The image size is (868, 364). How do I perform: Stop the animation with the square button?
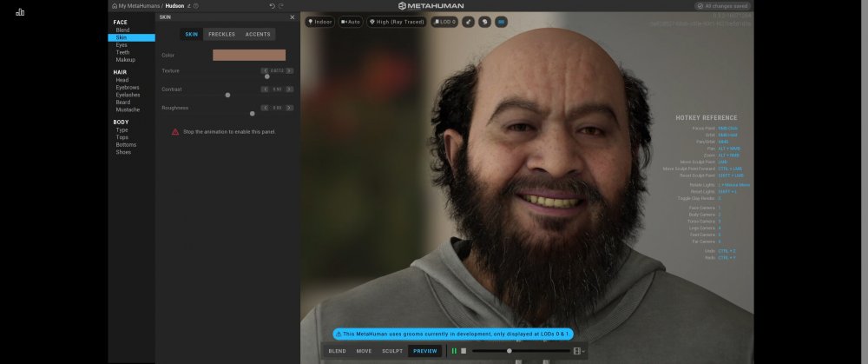point(464,351)
